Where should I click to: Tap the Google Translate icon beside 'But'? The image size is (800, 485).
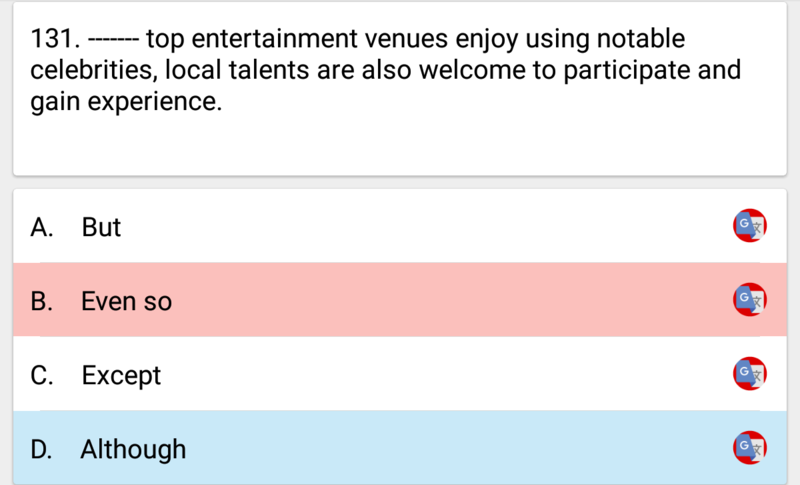(750, 225)
